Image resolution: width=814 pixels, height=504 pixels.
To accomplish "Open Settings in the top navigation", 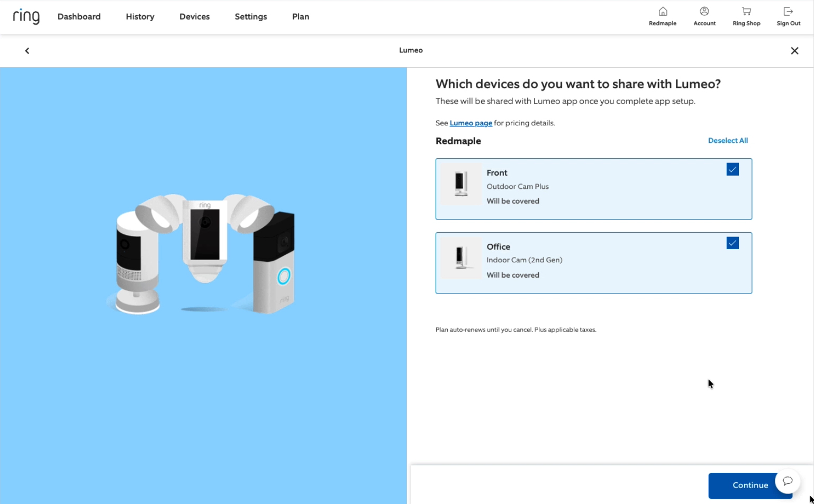I will [251, 17].
